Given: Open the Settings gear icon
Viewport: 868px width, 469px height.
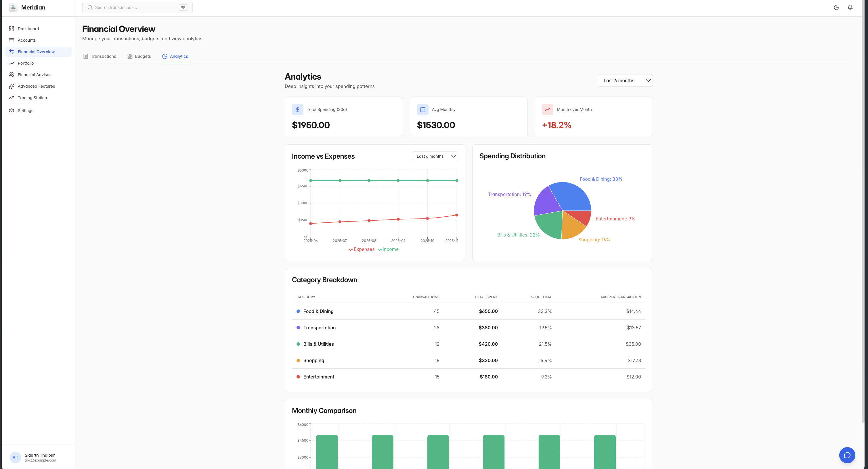Looking at the screenshot, I should (12, 110).
